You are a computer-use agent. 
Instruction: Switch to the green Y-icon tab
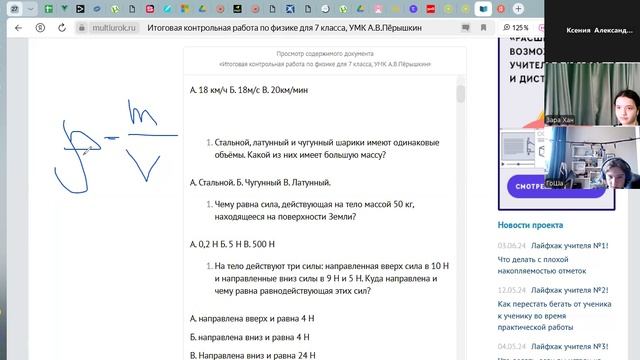coord(64,9)
